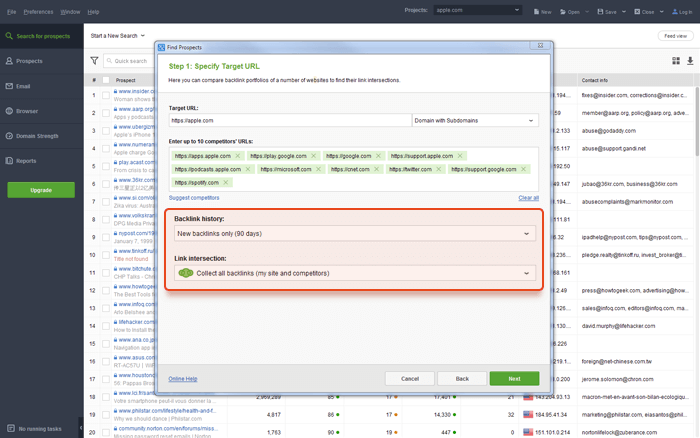Remove https://spotify.com competitor tag

225,183
